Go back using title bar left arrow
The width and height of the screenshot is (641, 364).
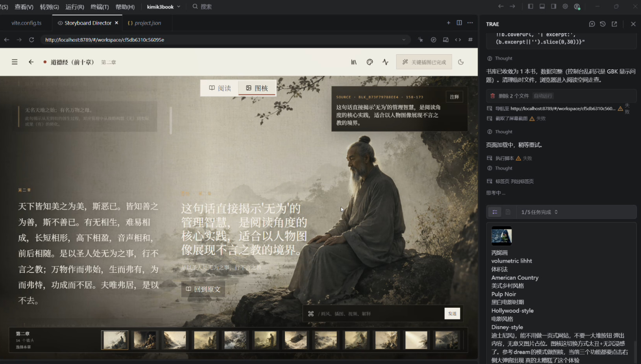tap(501, 6)
